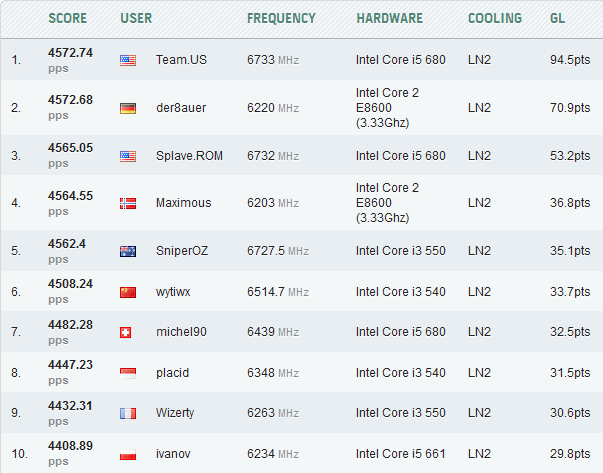Click the 53.2pts GL value
This screenshot has height=473, width=603.
coord(570,156)
